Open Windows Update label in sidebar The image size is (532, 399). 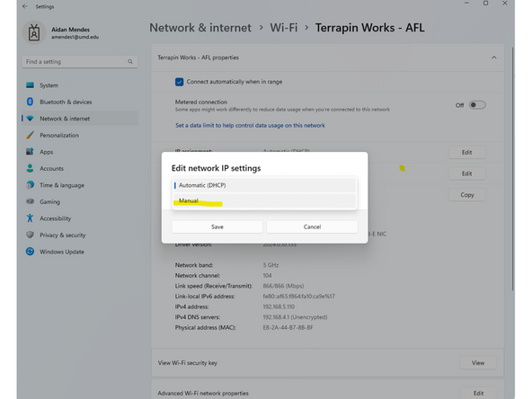pyautogui.click(x=62, y=252)
